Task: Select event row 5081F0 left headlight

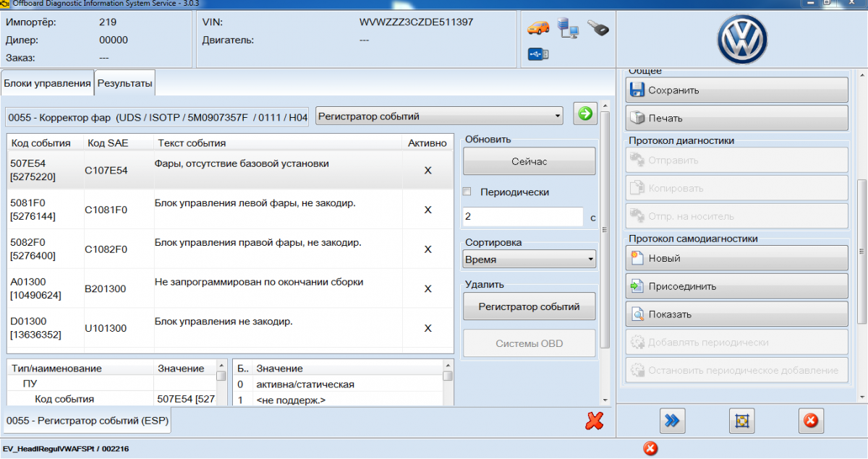Action: coord(230,210)
